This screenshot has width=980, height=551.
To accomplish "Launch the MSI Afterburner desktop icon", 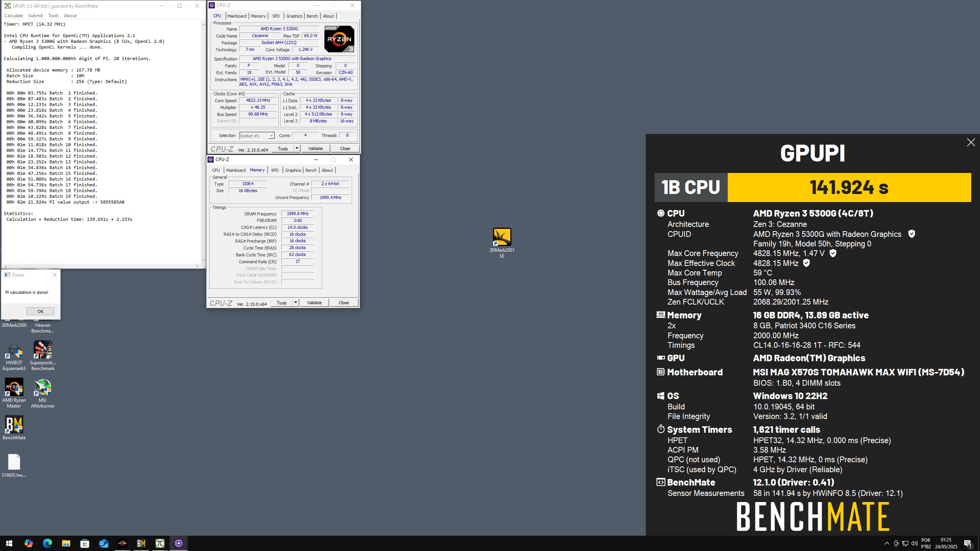I will (x=42, y=393).
